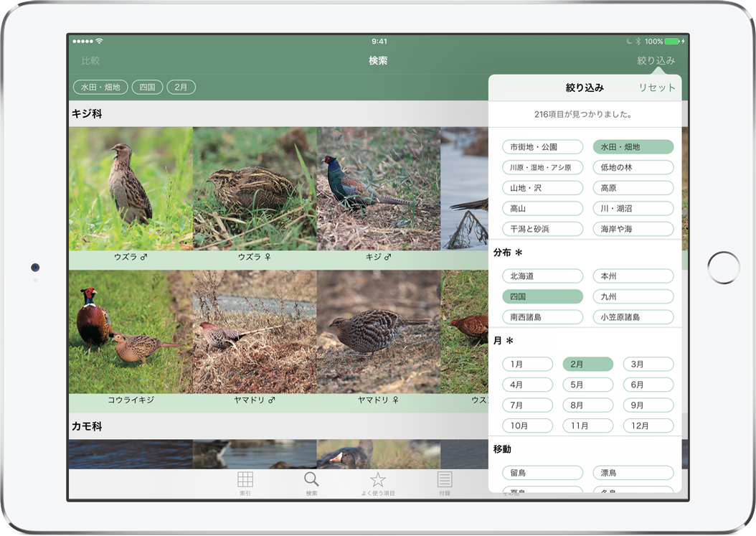
Task: Tap the 絞り込み filter button in the navigation bar
Action: tap(656, 61)
